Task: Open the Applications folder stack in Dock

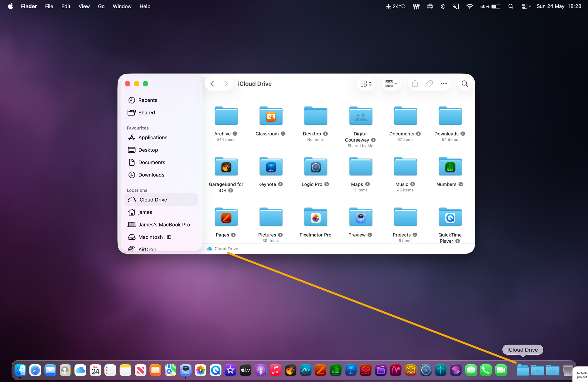Action: (x=538, y=370)
